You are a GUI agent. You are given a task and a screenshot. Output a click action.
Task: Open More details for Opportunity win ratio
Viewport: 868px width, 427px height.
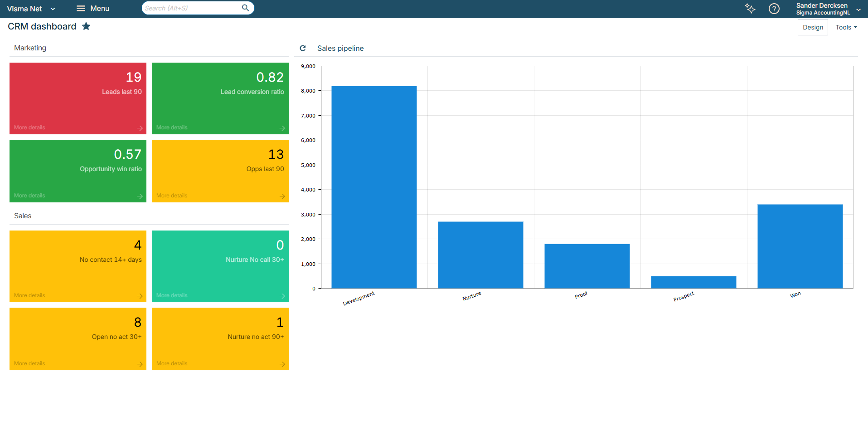[x=29, y=195]
